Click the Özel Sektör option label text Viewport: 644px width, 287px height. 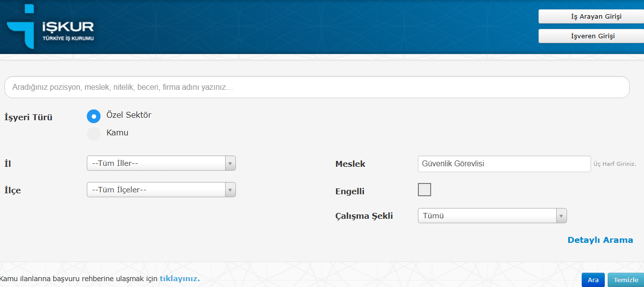[x=129, y=115]
